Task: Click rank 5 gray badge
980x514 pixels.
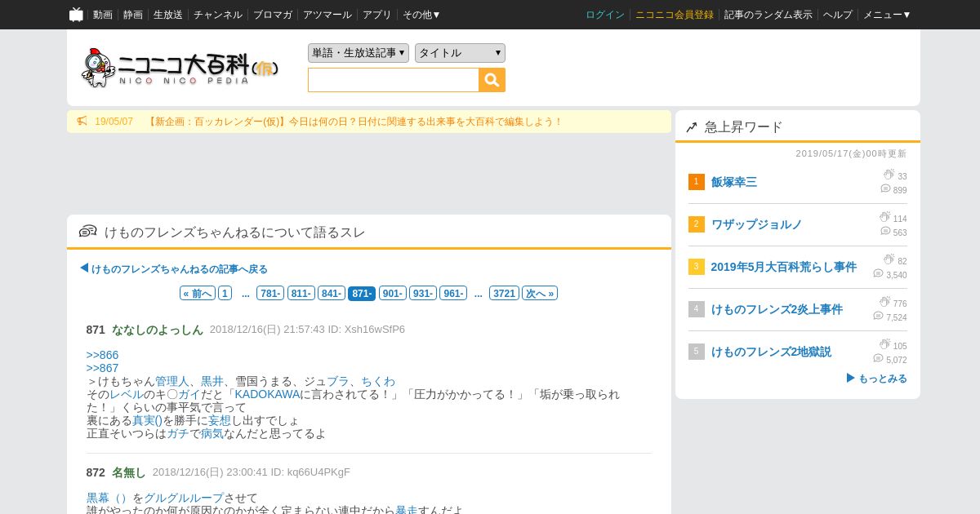Action: 696,352
